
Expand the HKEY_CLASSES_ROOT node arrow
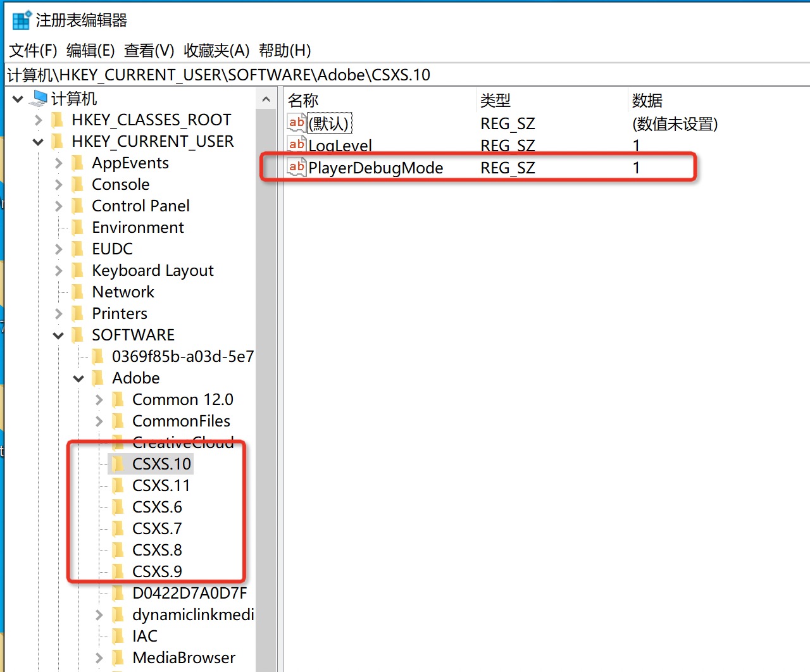pos(38,120)
